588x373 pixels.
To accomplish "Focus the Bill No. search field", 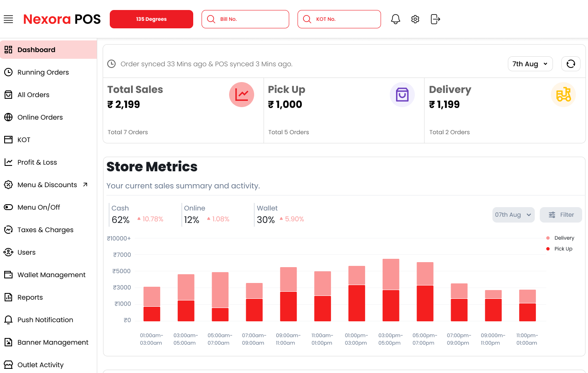I will [250, 19].
